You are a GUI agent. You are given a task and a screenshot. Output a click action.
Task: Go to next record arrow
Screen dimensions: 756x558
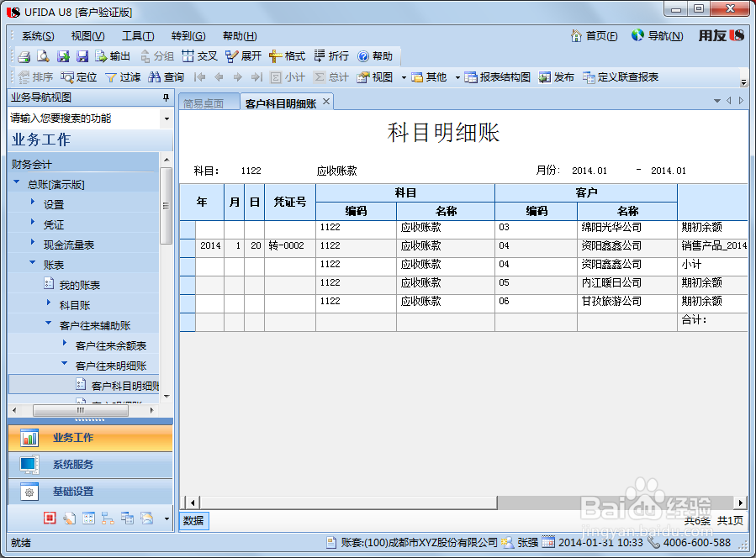tap(238, 77)
